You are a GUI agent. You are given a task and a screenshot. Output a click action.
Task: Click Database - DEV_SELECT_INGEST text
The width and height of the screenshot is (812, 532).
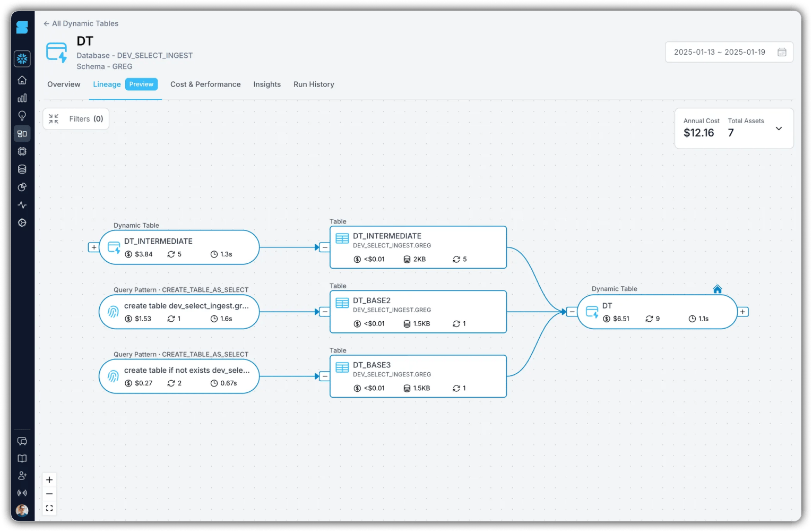tap(134, 55)
